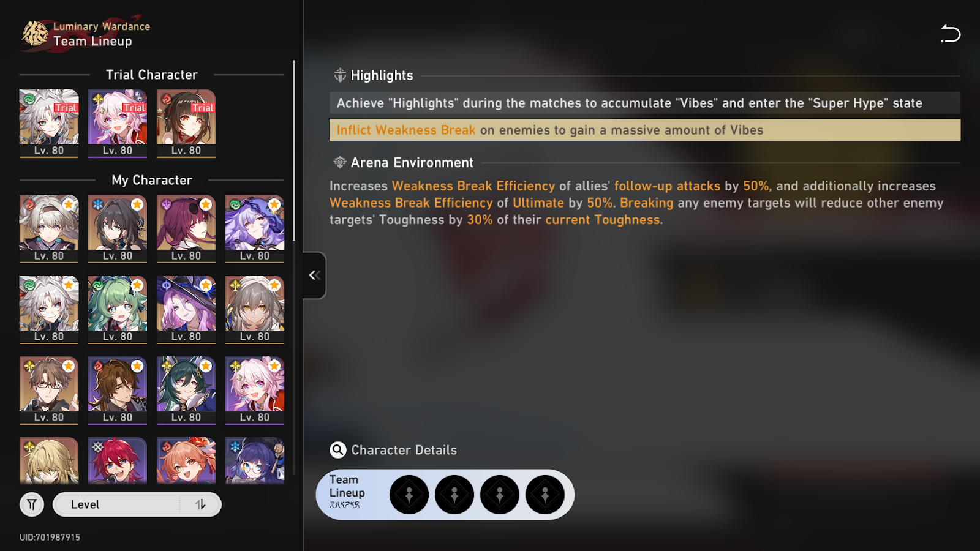980x551 pixels.
Task: Click the character list vertical scrollbar
Action: click(294, 150)
